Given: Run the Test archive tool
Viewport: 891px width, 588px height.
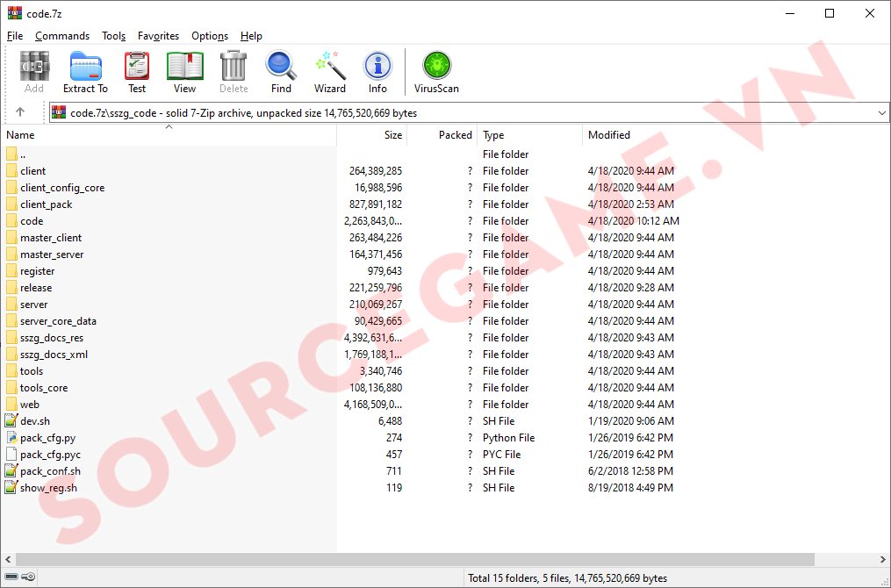Looking at the screenshot, I should click(137, 72).
